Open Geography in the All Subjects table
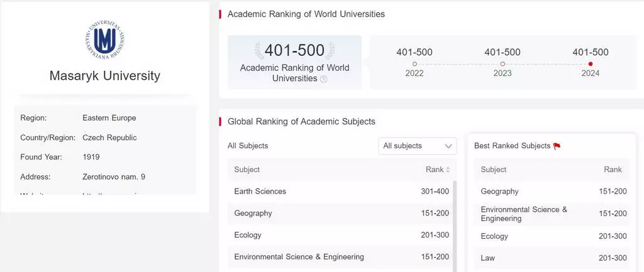The image size is (644, 272). (253, 214)
